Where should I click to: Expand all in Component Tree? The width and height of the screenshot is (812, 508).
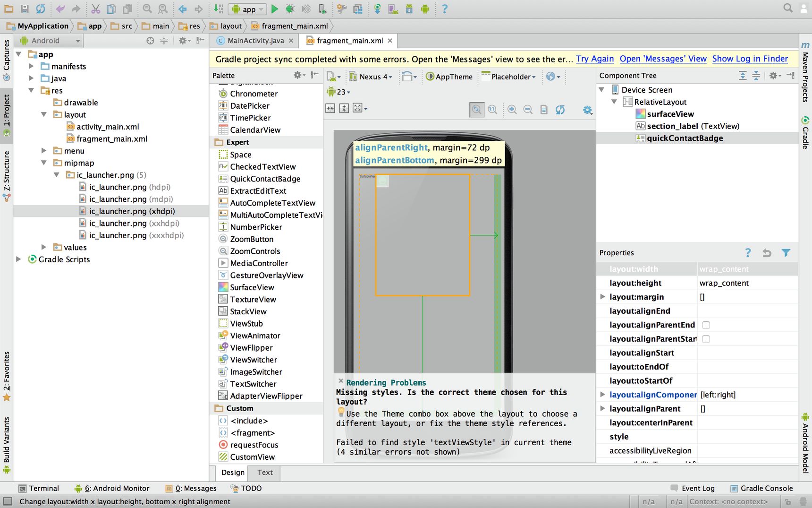tap(743, 76)
